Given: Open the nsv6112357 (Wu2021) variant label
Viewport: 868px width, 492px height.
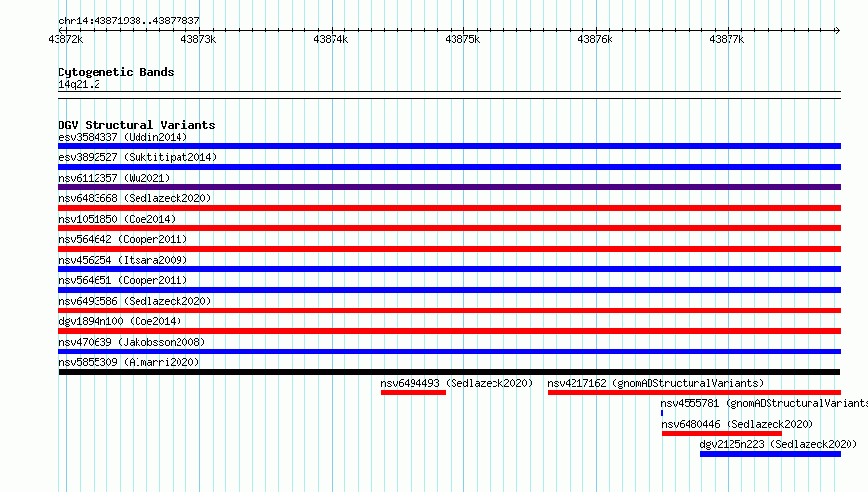Looking at the screenshot, I should pyautogui.click(x=114, y=178).
